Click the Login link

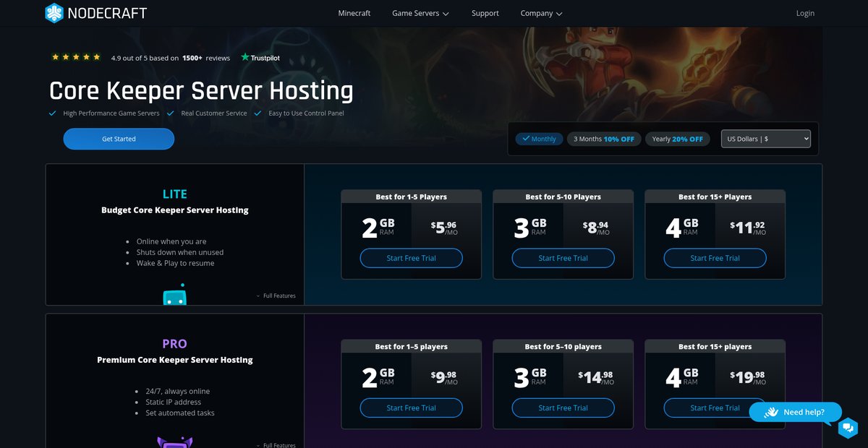(805, 13)
